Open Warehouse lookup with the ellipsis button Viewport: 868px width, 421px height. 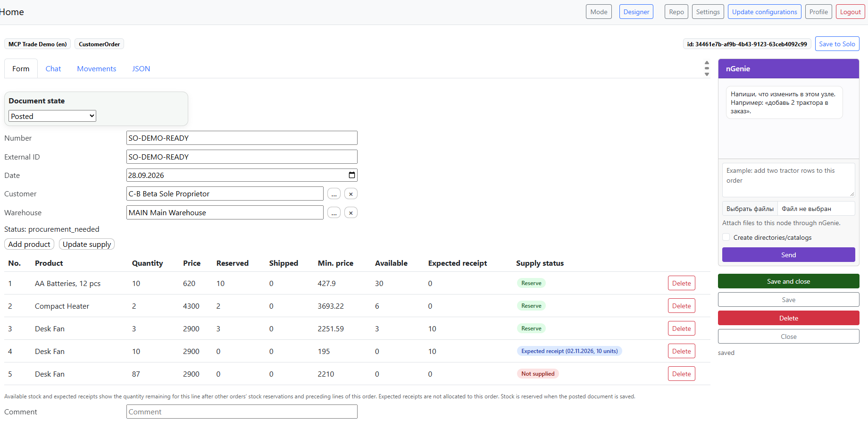tap(334, 213)
